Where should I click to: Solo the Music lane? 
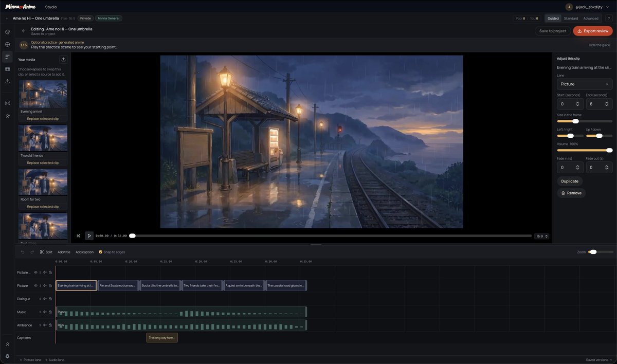click(x=40, y=312)
